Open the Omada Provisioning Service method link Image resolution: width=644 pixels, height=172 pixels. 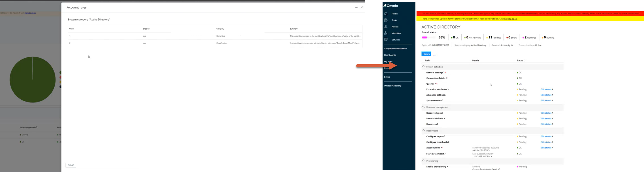point(486,169)
